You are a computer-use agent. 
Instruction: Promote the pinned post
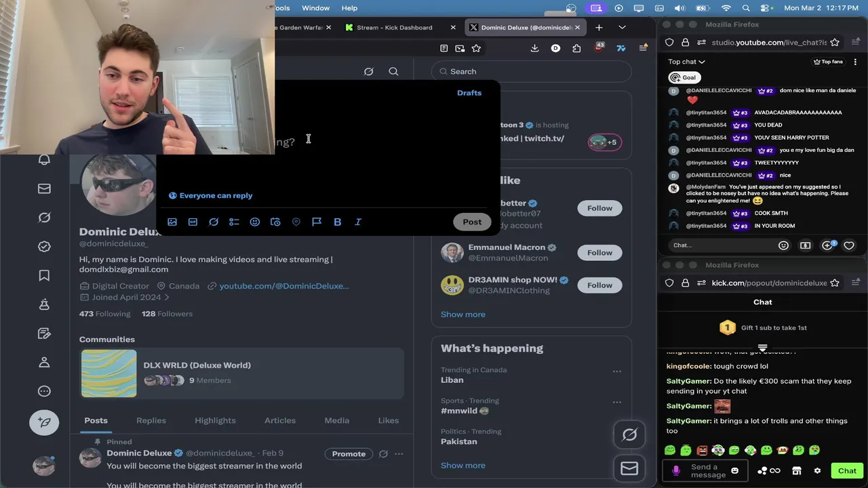pos(349,453)
